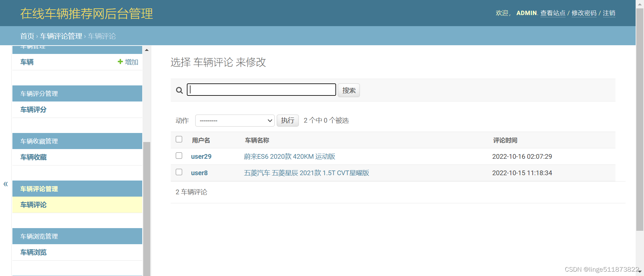The image size is (644, 276).
Task: Open the user8 comment entry
Action: click(x=199, y=173)
